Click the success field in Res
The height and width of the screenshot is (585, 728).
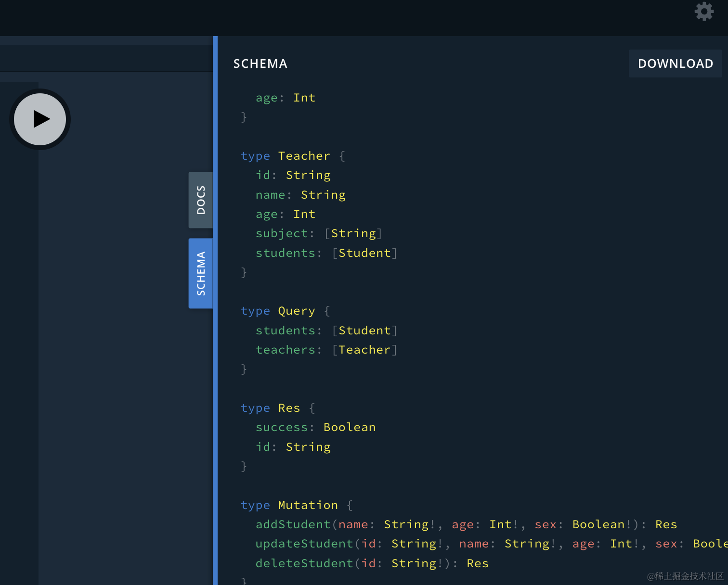(x=282, y=427)
